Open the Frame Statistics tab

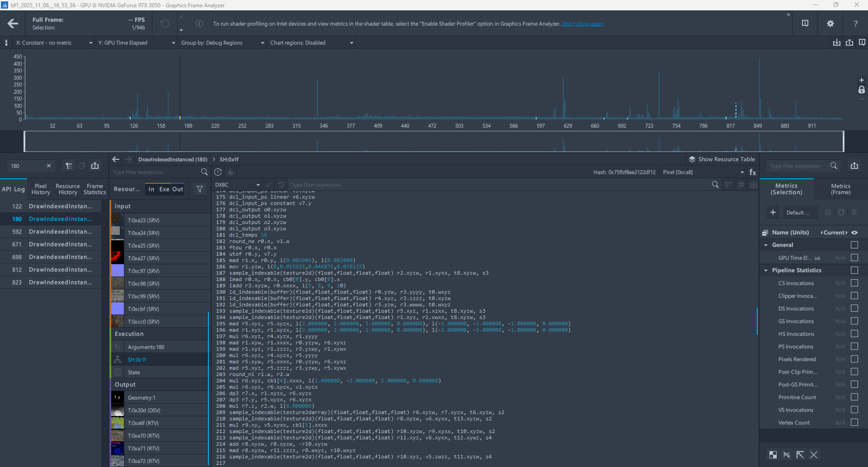tap(94, 189)
